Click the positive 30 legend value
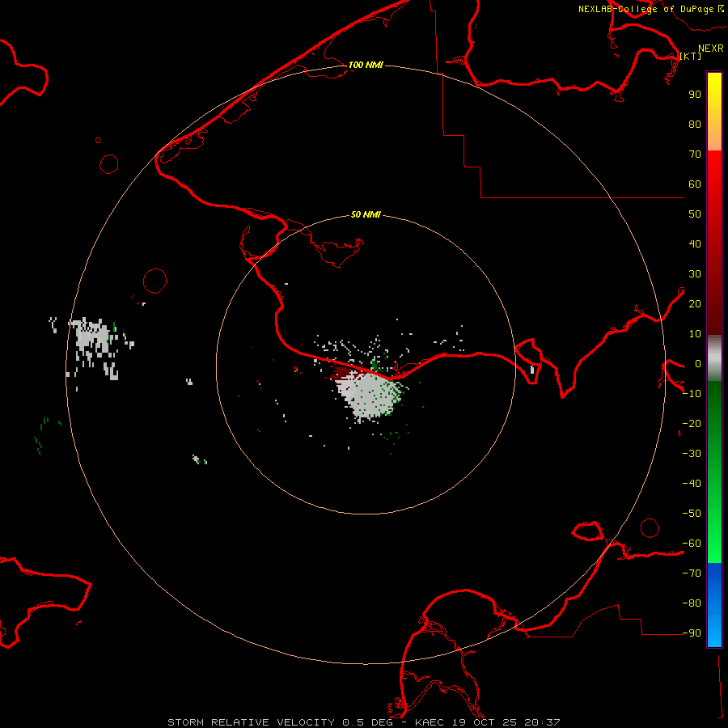Screen dimensions: 728x728 [x=695, y=274]
